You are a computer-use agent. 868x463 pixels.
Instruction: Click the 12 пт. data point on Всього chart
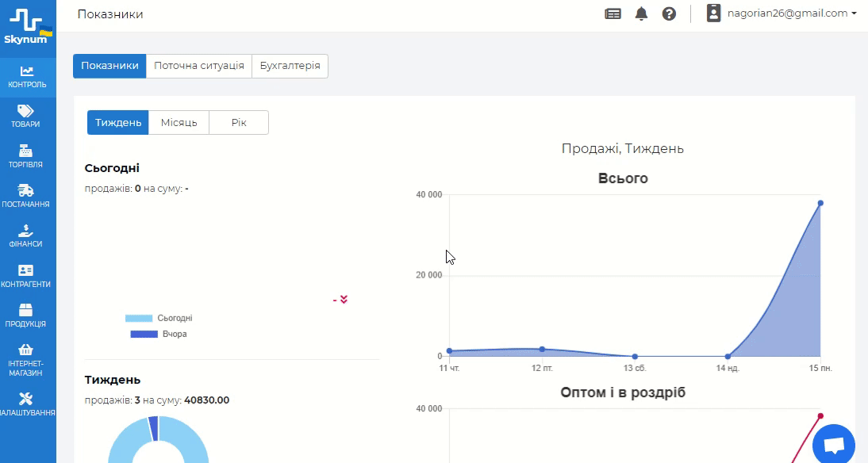(x=542, y=349)
